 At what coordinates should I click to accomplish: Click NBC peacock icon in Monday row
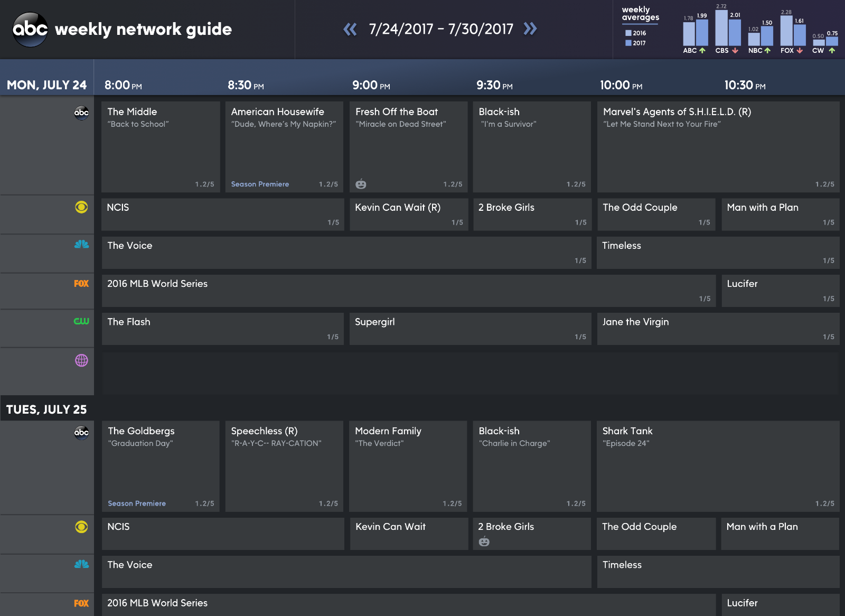coord(81,244)
